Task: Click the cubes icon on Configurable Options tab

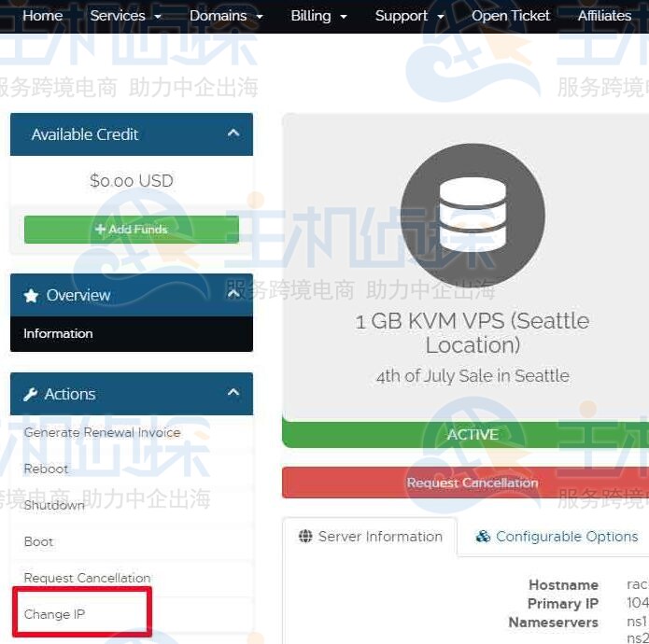Action: coord(483,537)
